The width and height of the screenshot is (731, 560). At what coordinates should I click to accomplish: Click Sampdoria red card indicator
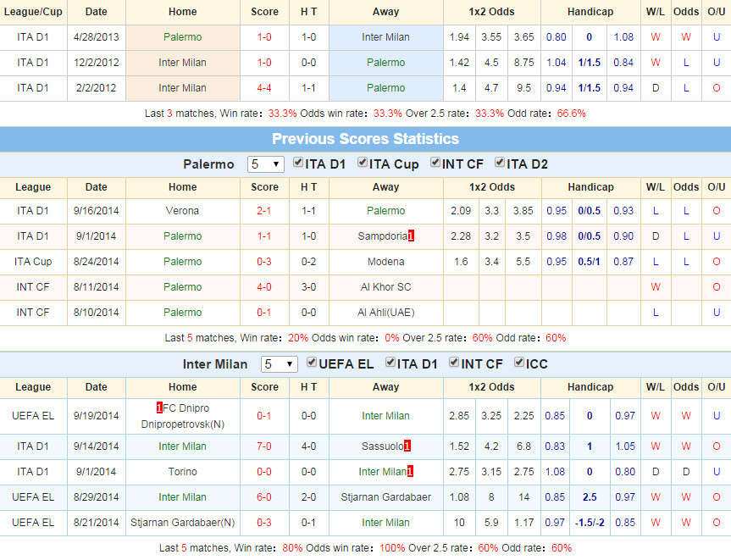411,236
